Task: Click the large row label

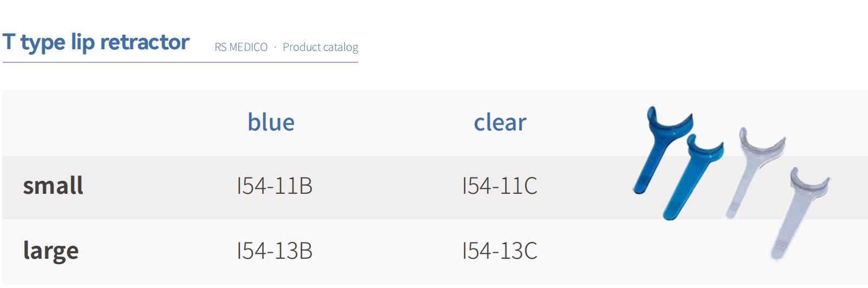Action: 51,251
